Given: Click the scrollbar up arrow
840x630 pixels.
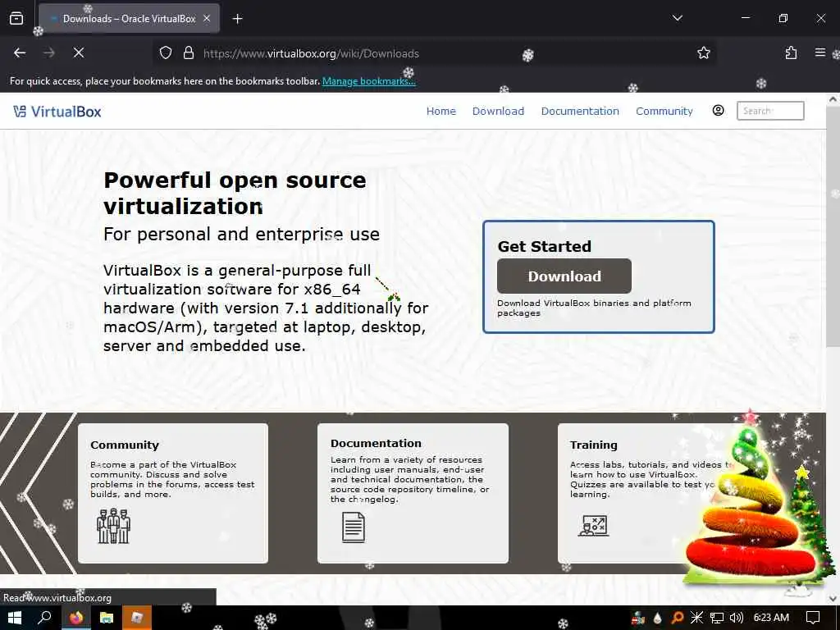Looking at the screenshot, I should click(833, 99).
